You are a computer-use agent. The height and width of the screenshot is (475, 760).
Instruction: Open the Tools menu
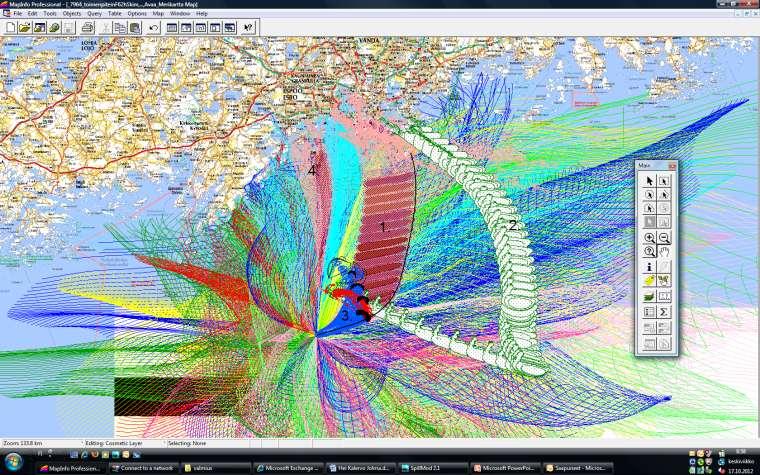tap(50, 14)
